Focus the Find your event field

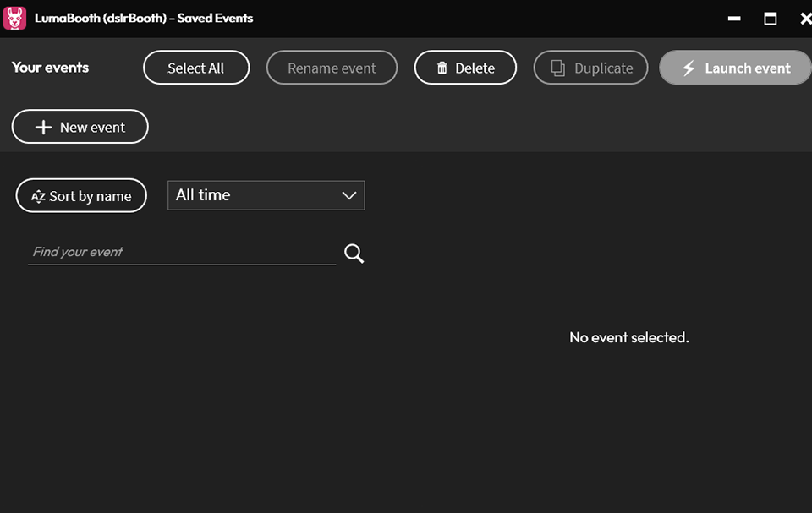coord(182,252)
